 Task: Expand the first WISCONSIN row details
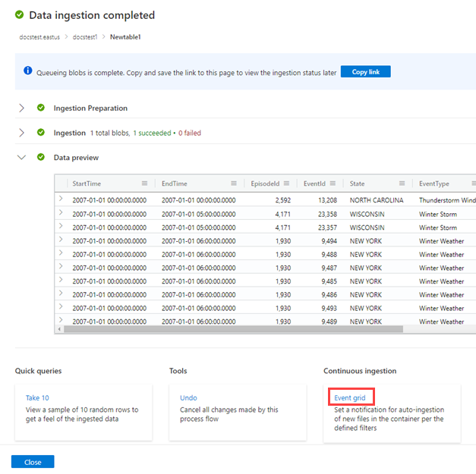pyautogui.click(x=60, y=213)
